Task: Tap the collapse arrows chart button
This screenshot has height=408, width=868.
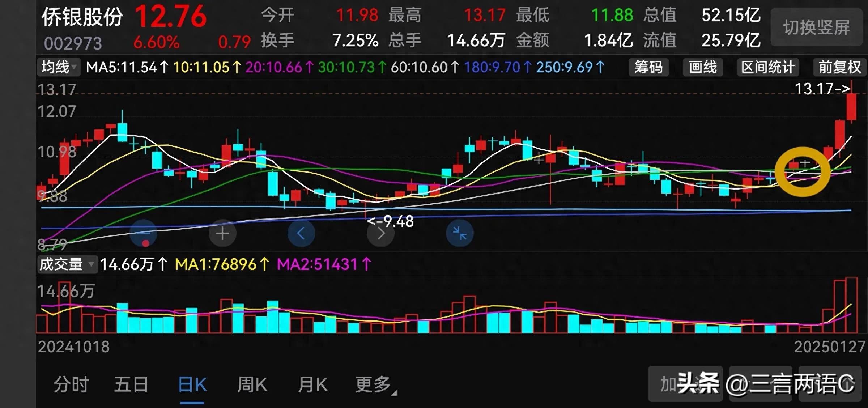Action: 460,233
